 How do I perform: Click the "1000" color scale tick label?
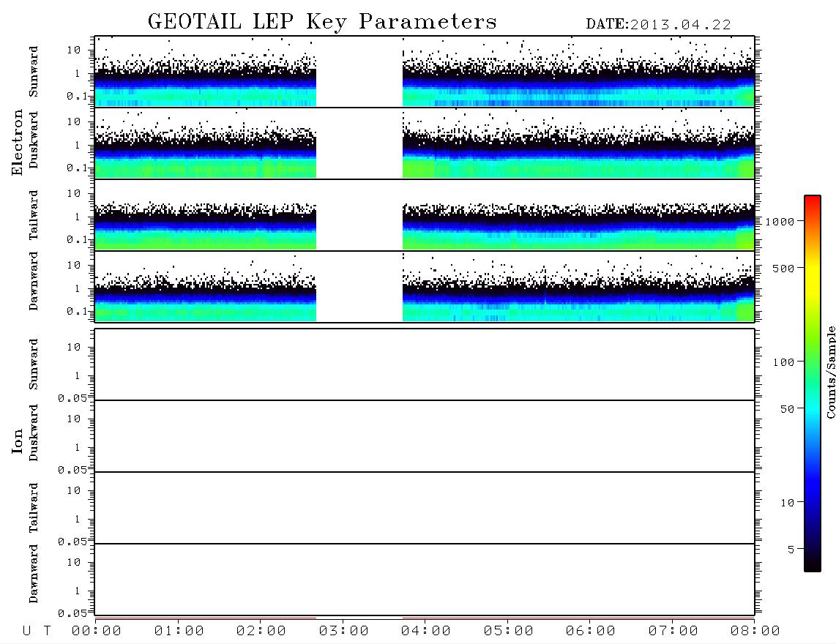click(780, 222)
